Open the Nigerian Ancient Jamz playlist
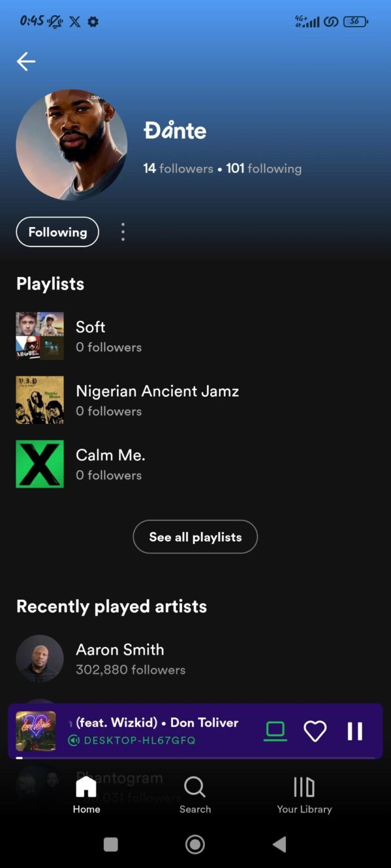Image resolution: width=391 pixels, height=868 pixels. coord(157,390)
